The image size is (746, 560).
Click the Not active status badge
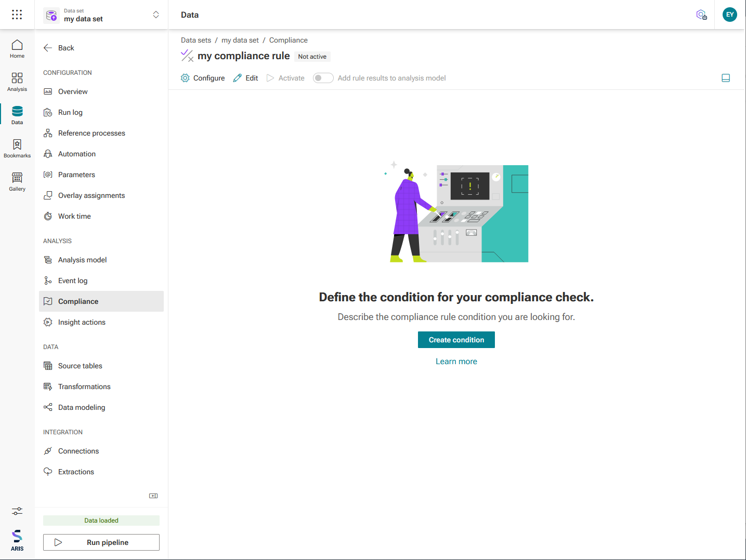(312, 57)
